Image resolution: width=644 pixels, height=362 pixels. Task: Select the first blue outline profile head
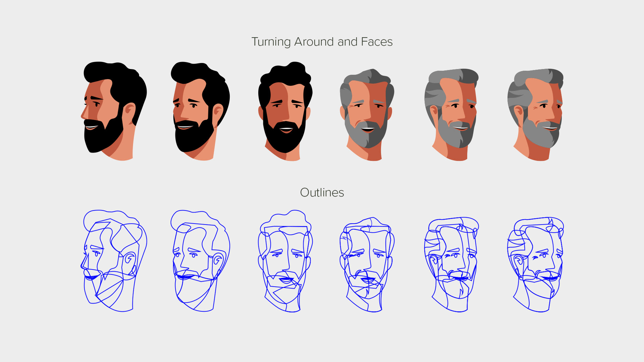[x=114, y=261]
